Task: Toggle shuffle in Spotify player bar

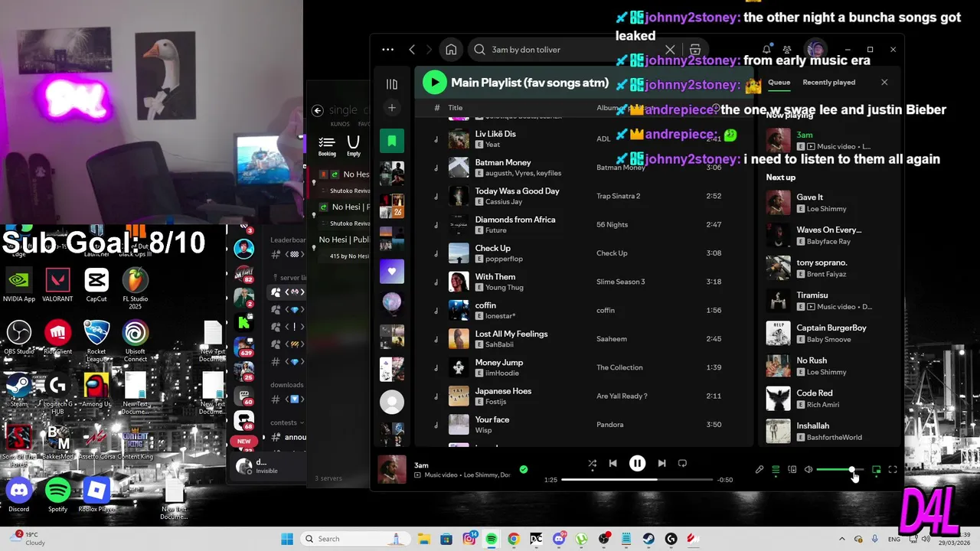Action: click(592, 464)
